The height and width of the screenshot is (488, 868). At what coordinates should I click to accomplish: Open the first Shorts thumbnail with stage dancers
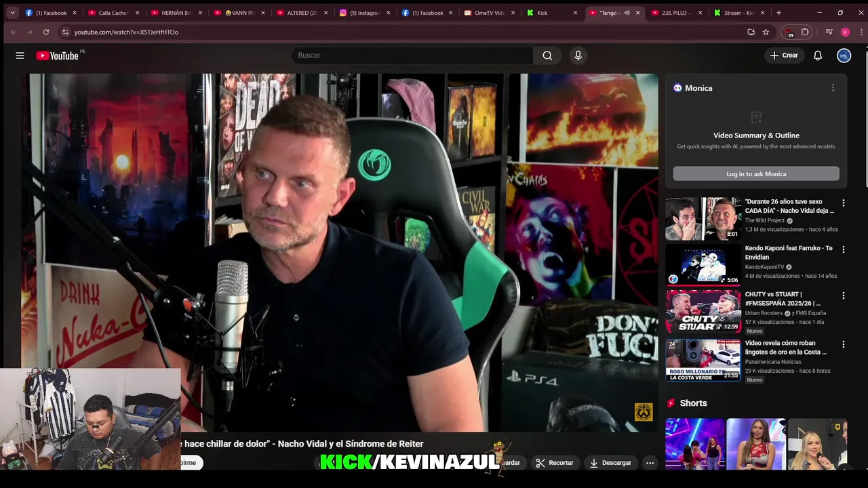click(695, 444)
